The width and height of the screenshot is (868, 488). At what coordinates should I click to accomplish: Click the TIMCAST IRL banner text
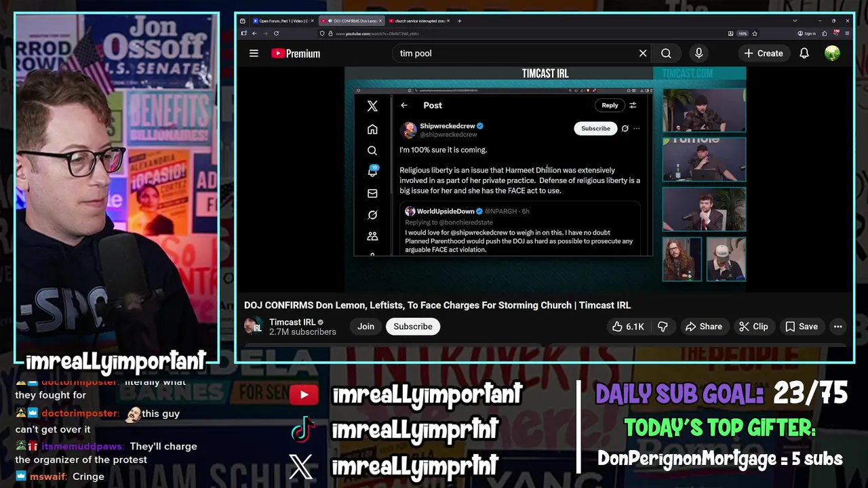point(545,73)
